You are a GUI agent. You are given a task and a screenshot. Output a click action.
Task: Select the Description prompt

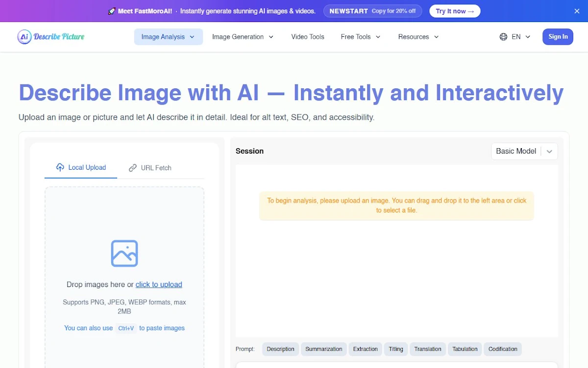click(x=280, y=349)
